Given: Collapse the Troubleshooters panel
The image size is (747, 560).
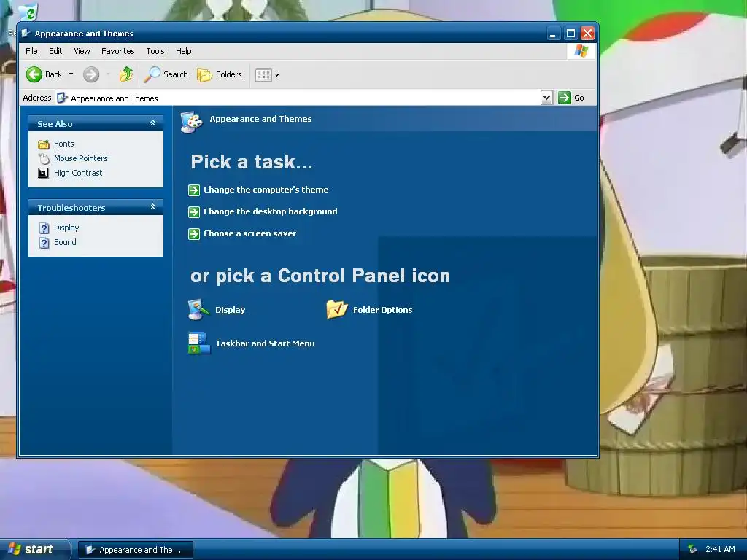Looking at the screenshot, I should (x=153, y=207).
